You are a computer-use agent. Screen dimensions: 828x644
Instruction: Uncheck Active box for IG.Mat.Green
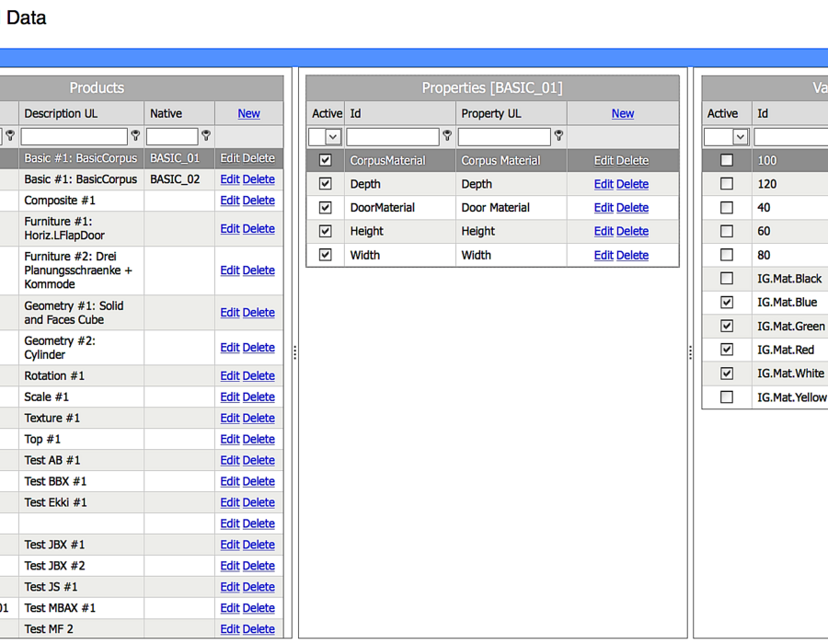click(727, 326)
